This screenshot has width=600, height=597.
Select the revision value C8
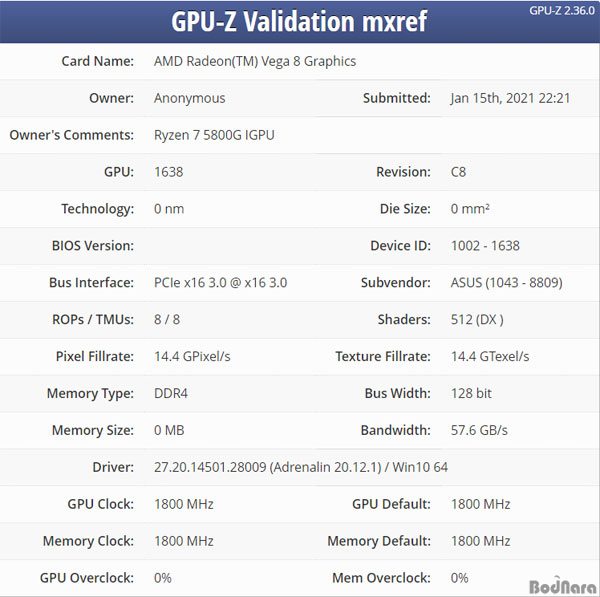[458, 172]
